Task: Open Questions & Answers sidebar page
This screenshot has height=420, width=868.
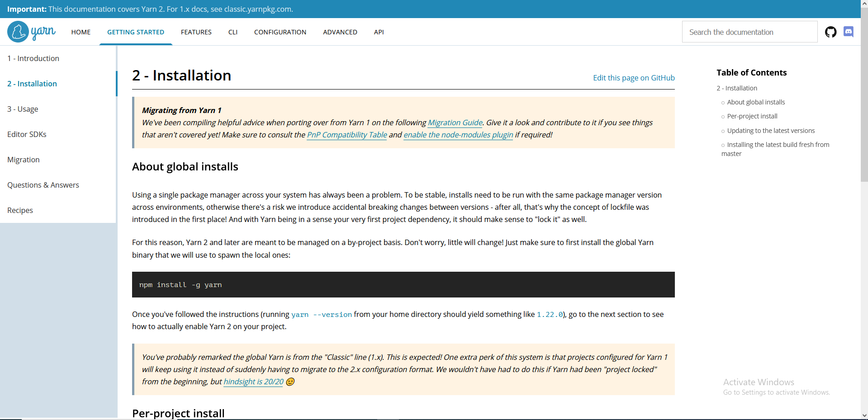Action: click(x=58, y=185)
